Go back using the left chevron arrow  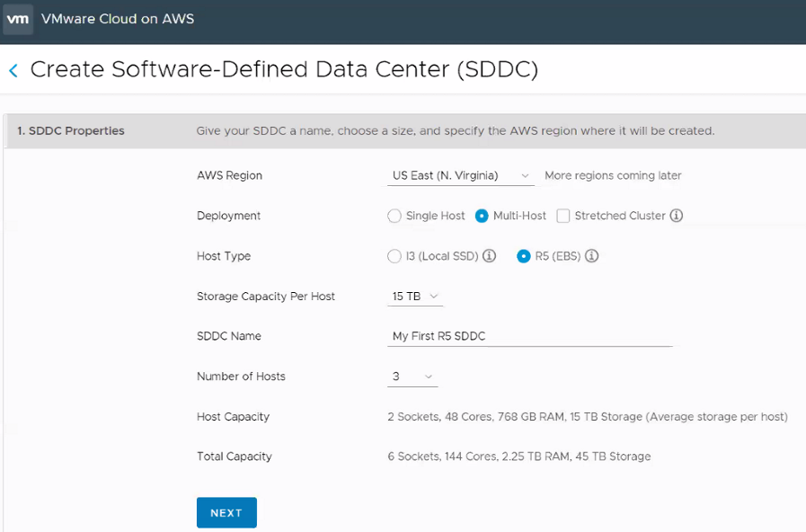click(13, 70)
